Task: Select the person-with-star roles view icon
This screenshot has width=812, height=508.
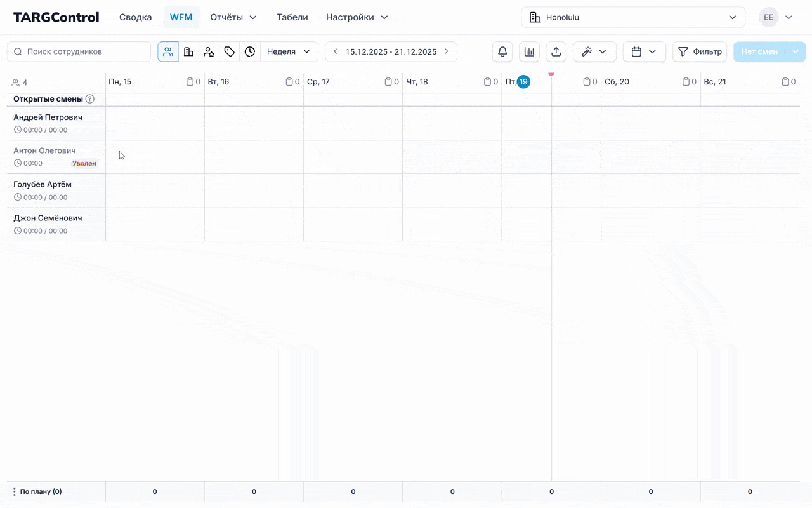Action: (209, 51)
